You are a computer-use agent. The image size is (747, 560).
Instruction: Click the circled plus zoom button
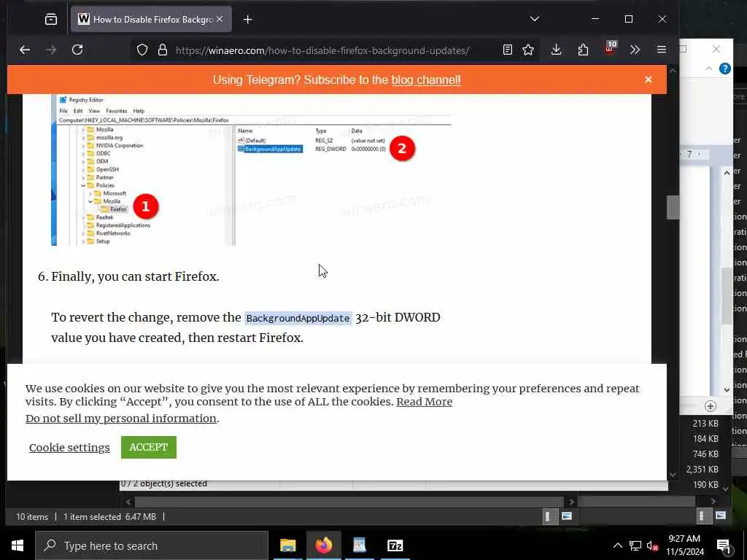coord(711,406)
